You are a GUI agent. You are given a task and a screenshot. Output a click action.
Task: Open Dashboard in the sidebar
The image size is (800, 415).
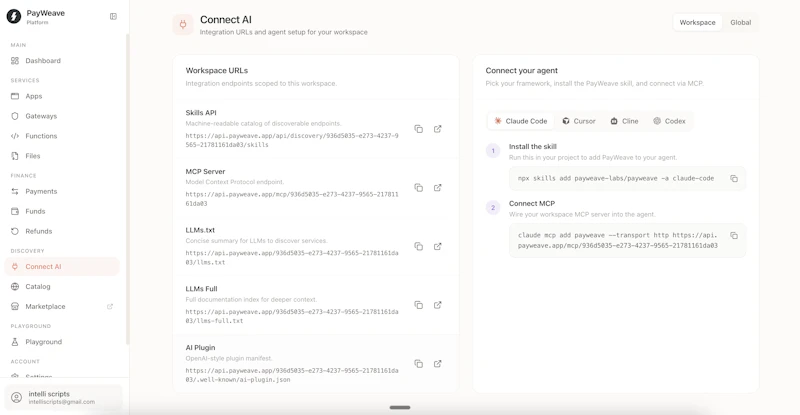(x=62, y=61)
